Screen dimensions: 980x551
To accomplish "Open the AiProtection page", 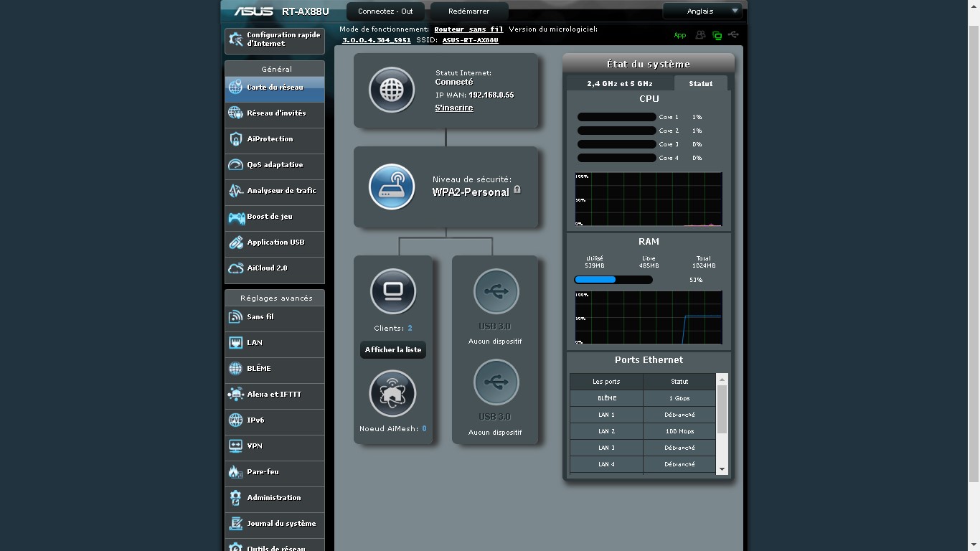I will (x=275, y=139).
